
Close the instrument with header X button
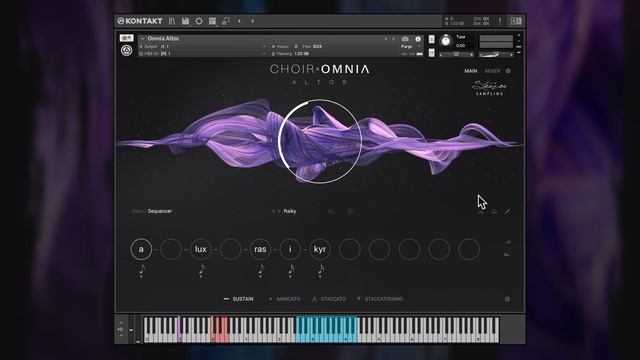[x=519, y=36]
